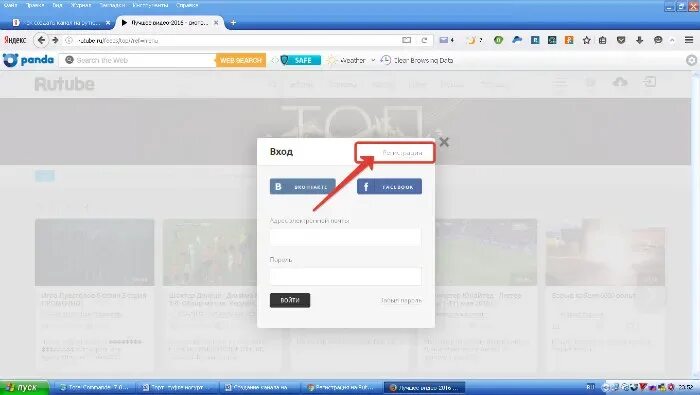The image size is (700, 395).
Task: Expand the Weather dropdown arrow
Action: click(x=373, y=60)
